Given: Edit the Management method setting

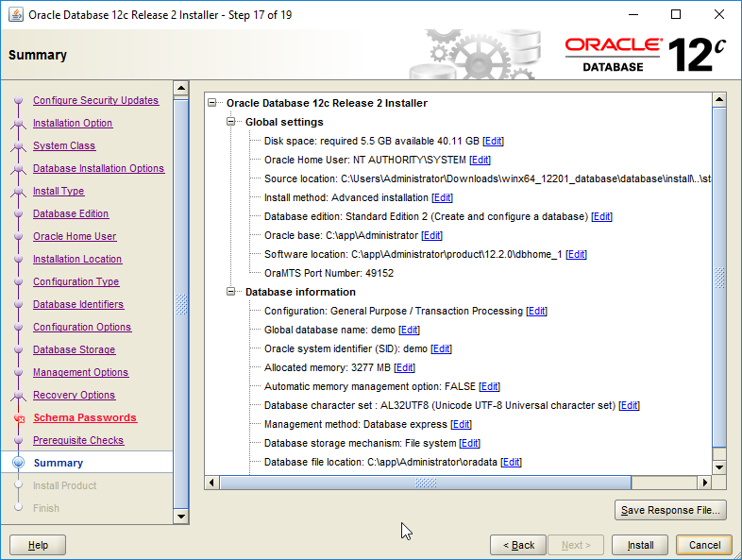Looking at the screenshot, I should [x=461, y=425].
